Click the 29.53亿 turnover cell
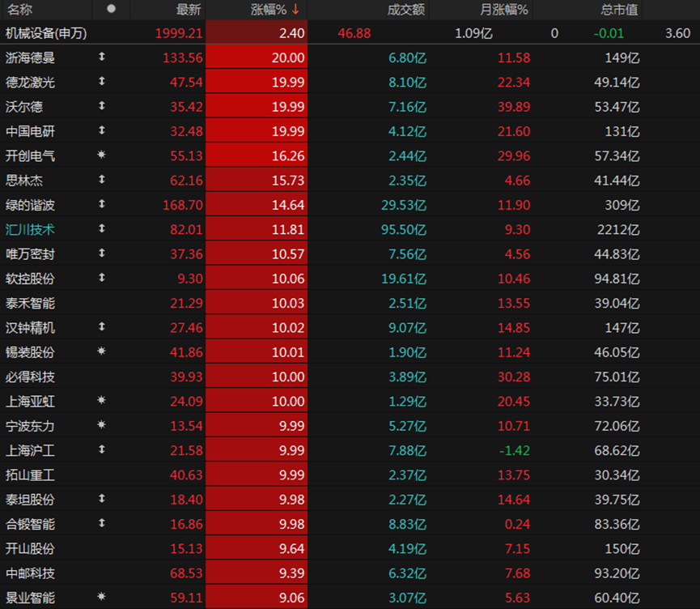The image size is (700, 609). (x=404, y=205)
